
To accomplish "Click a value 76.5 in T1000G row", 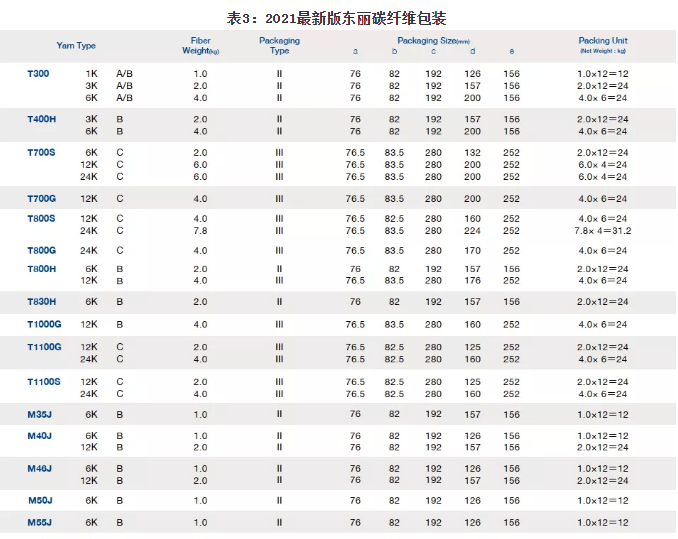I will click(x=355, y=325).
